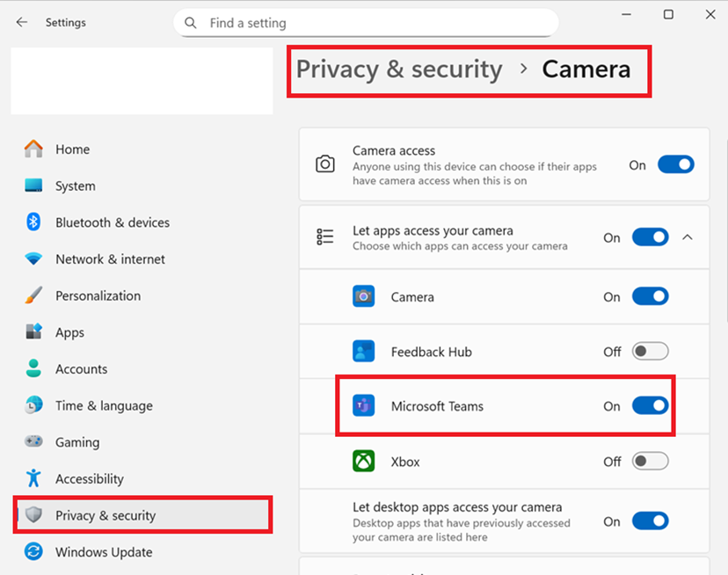The width and height of the screenshot is (728, 575).
Task: Close the Settings window
Action: click(710, 14)
